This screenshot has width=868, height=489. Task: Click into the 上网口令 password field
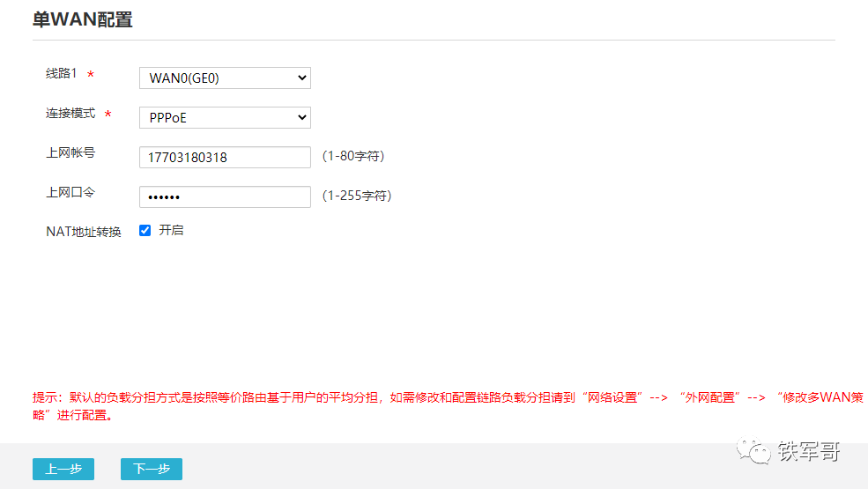225,196
